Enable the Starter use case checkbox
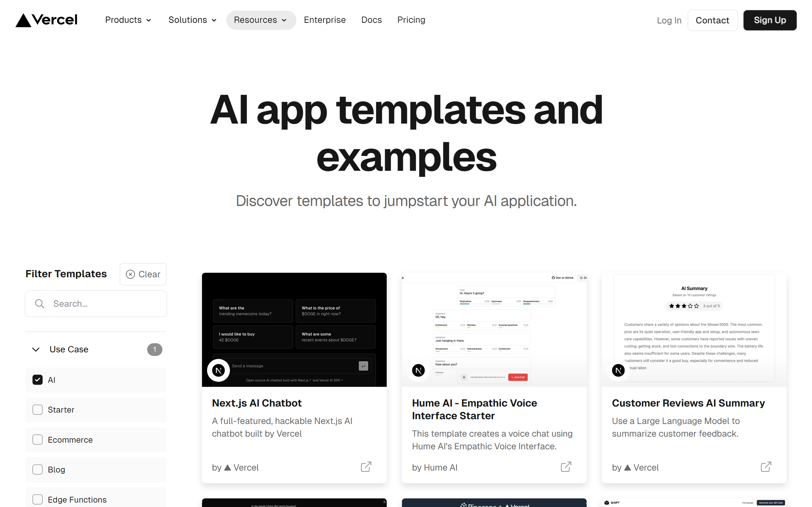The image size is (812, 507). point(38,409)
